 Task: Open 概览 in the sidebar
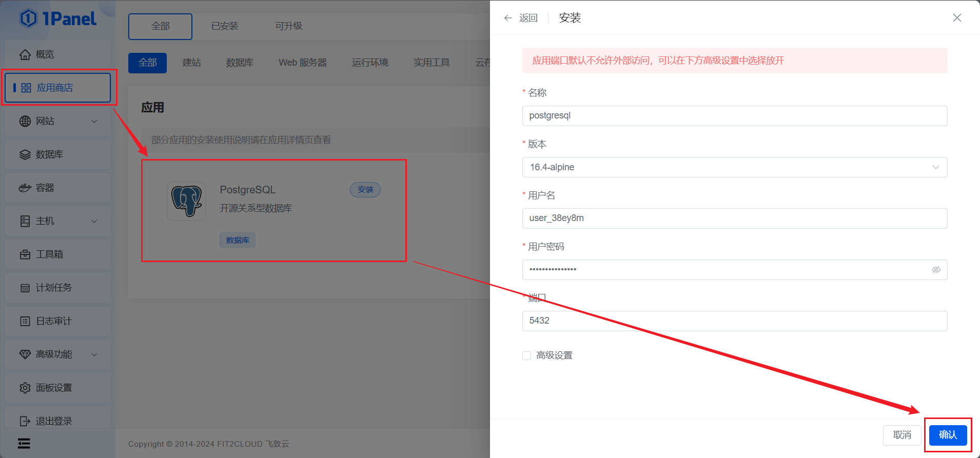click(x=58, y=54)
